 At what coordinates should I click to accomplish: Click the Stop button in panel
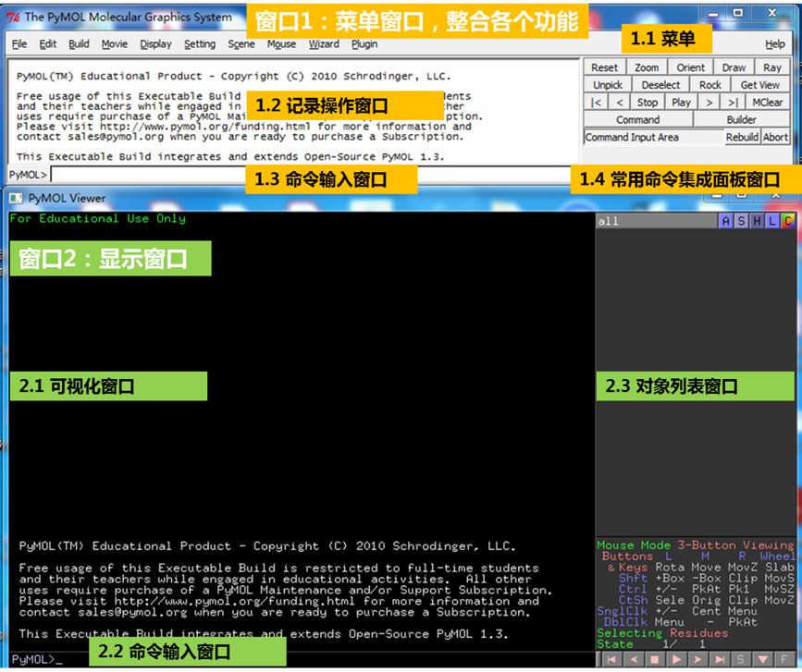(x=647, y=103)
